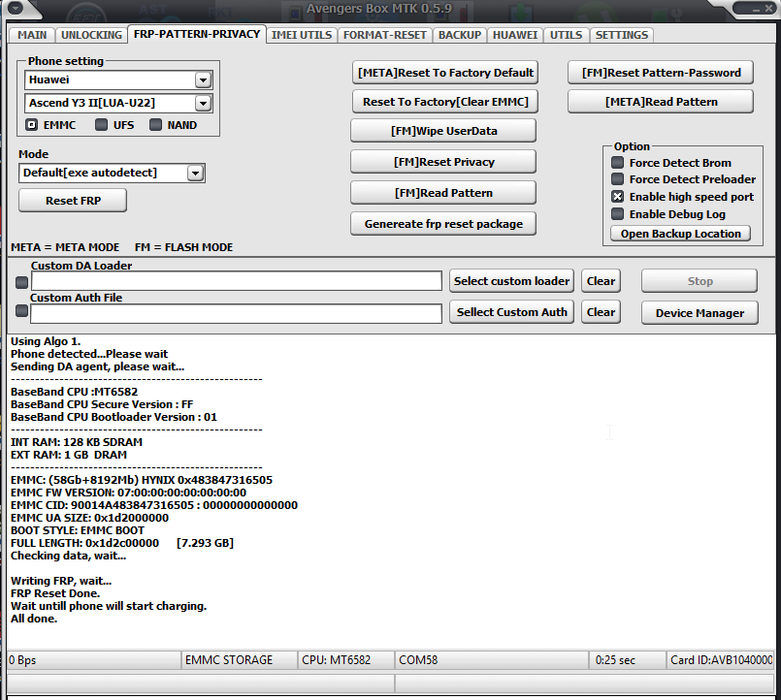Enable the Custom DA Loader checkbox
781x700 pixels.
(21, 282)
